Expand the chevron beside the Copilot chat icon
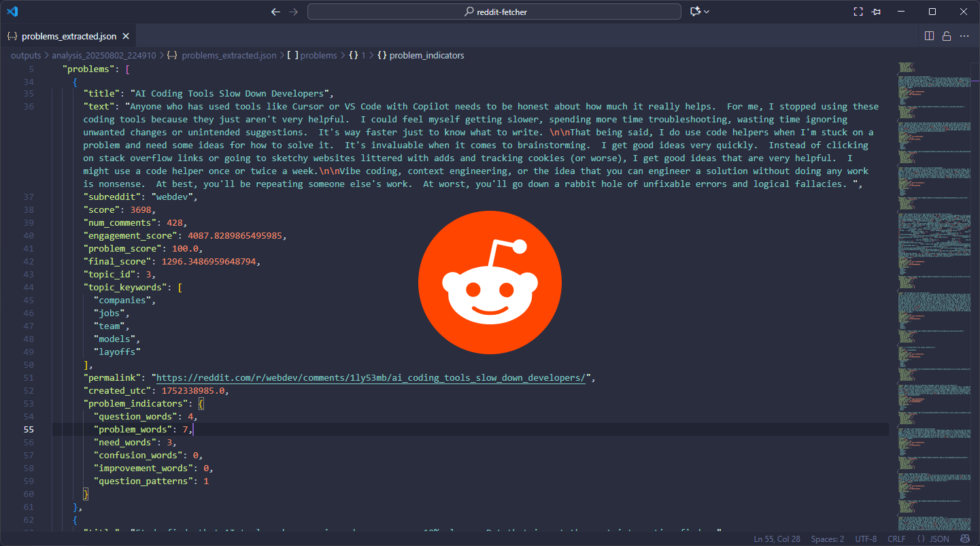This screenshot has width=980, height=546. [707, 12]
